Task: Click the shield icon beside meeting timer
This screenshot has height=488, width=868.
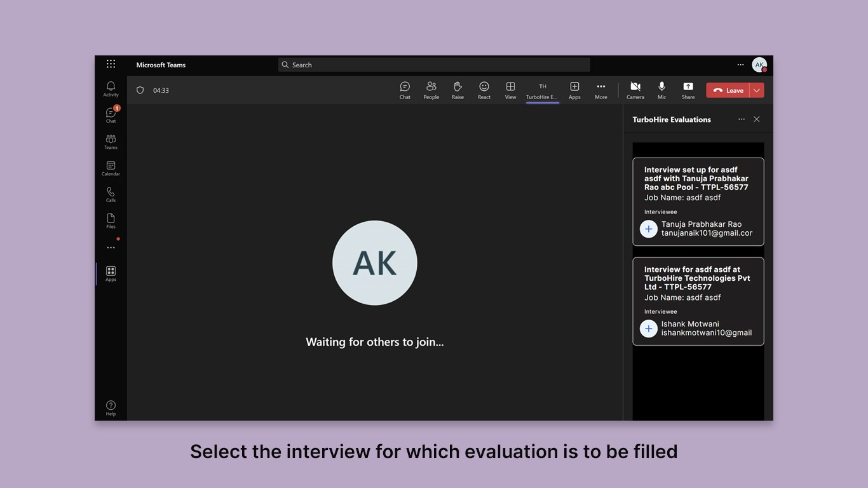Action: (140, 90)
